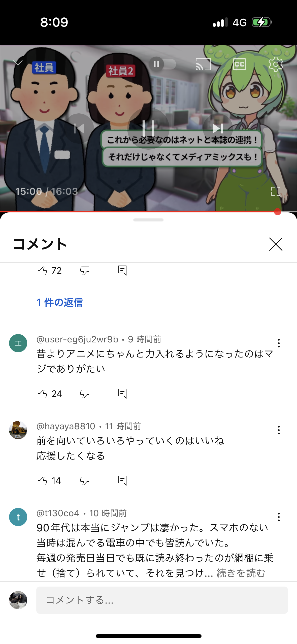Viewport: 297px width, 644px height.
Task: Like the comment by @user-eg6ju2wr9b
Action: pyautogui.click(x=42, y=394)
